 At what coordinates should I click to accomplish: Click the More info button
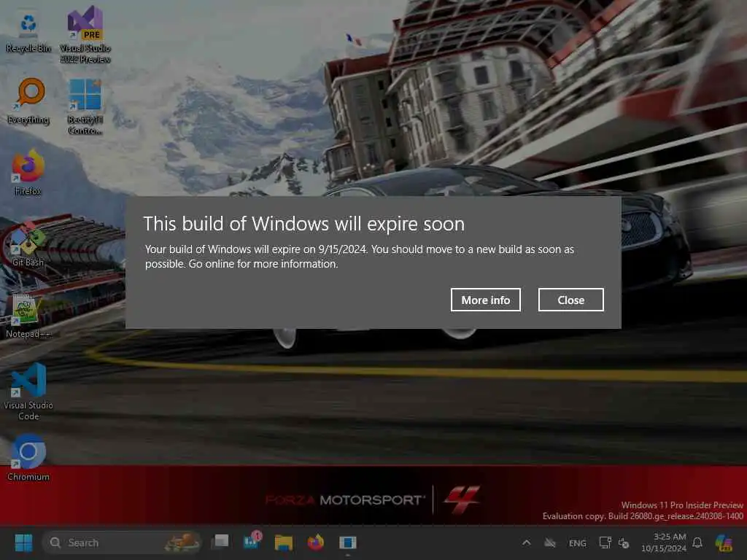point(485,300)
